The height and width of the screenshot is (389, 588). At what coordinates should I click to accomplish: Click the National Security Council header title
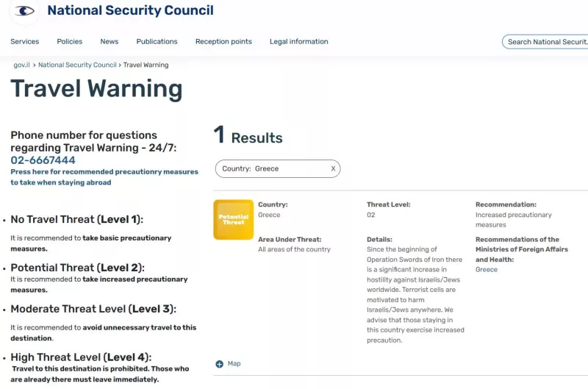tap(130, 10)
